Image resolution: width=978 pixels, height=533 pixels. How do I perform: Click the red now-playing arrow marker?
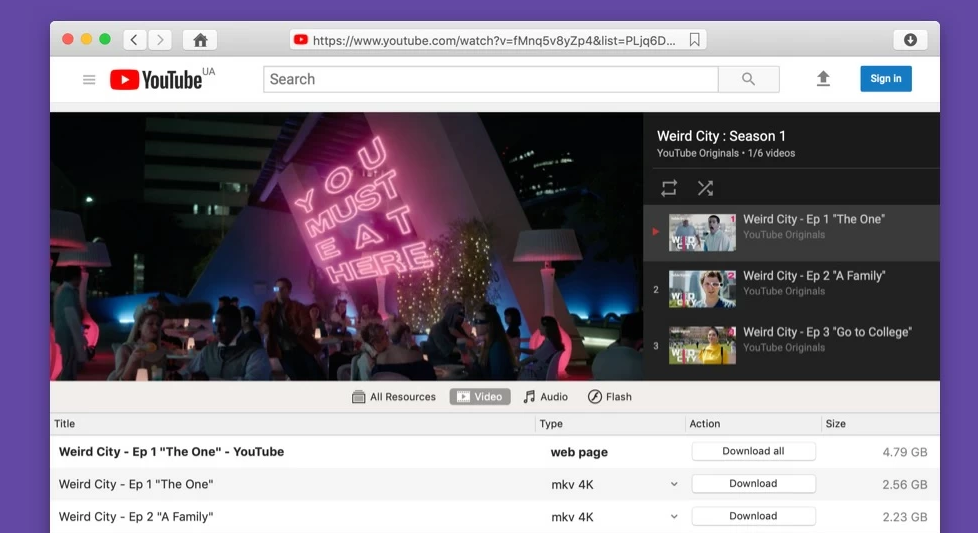pyautogui.click(x=656, y=232)
